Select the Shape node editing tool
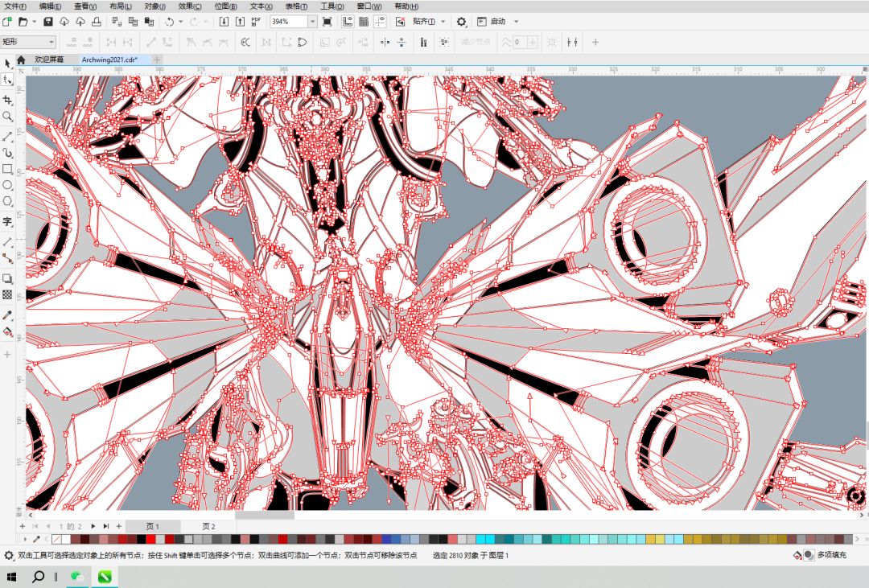 [7, 80]
